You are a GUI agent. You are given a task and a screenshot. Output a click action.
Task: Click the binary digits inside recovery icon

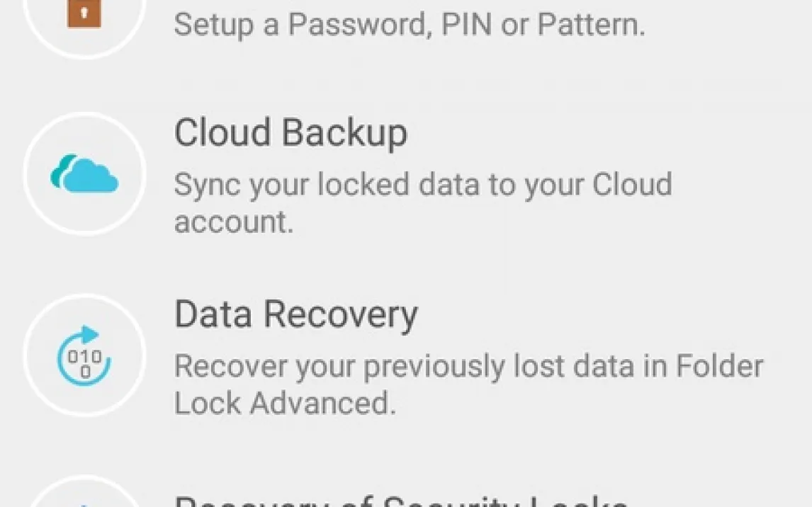pos(84,361)
